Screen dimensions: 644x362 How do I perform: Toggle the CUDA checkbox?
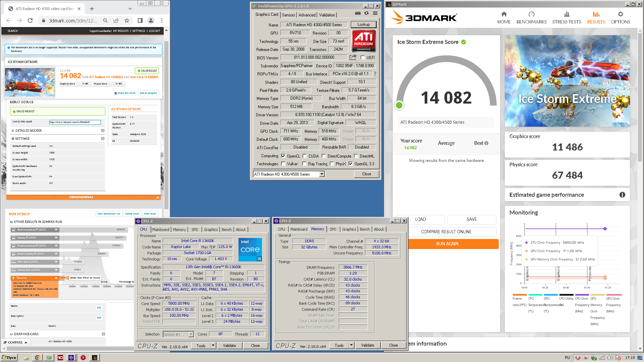pyautogui.click(x=305, y=156)
